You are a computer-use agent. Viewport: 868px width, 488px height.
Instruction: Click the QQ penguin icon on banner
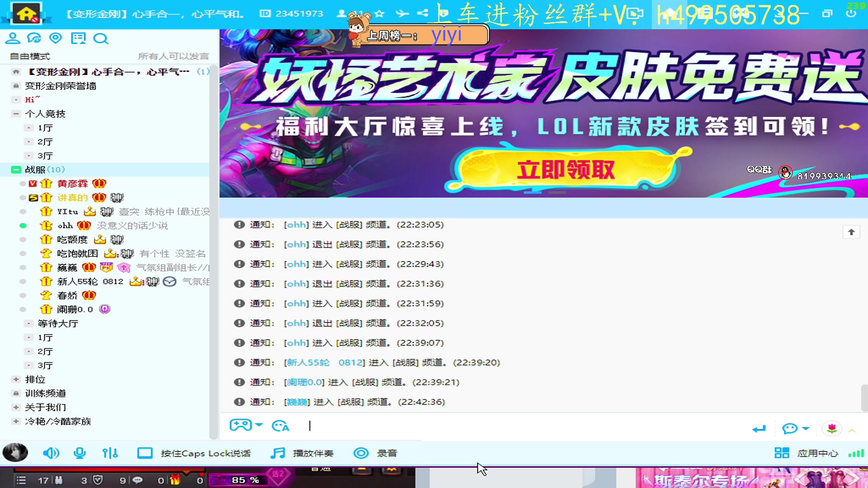785,172
